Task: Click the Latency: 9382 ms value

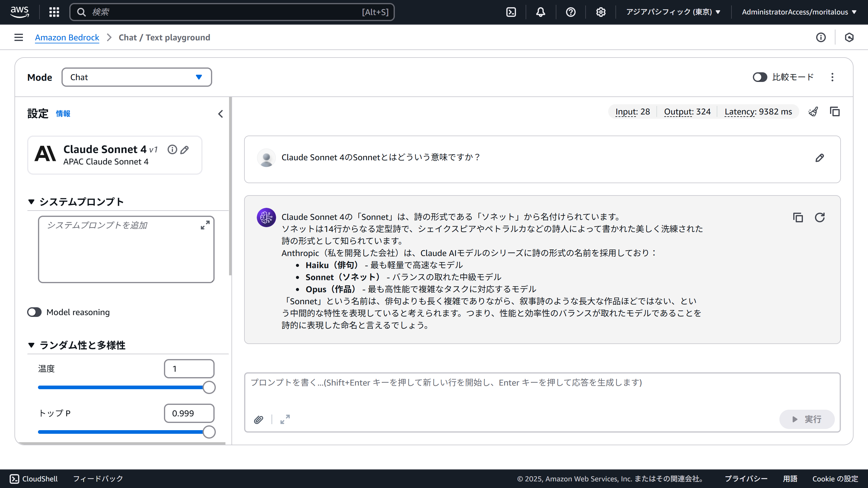Action: [x=758, y=111]
